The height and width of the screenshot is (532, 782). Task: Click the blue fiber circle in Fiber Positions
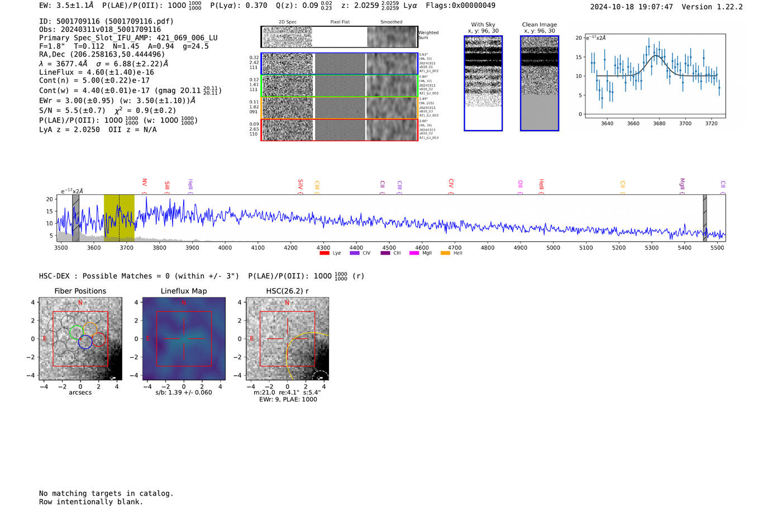point(85,342)
